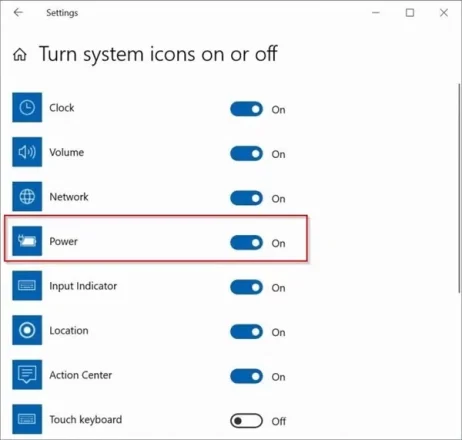Turn off the Clock toggle
This screenshot has width=462, height=440.
246,109
